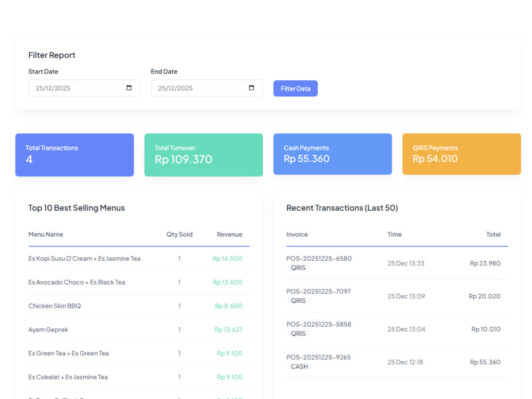Click time 25 Dec 13:33

[x=406, y=263]
